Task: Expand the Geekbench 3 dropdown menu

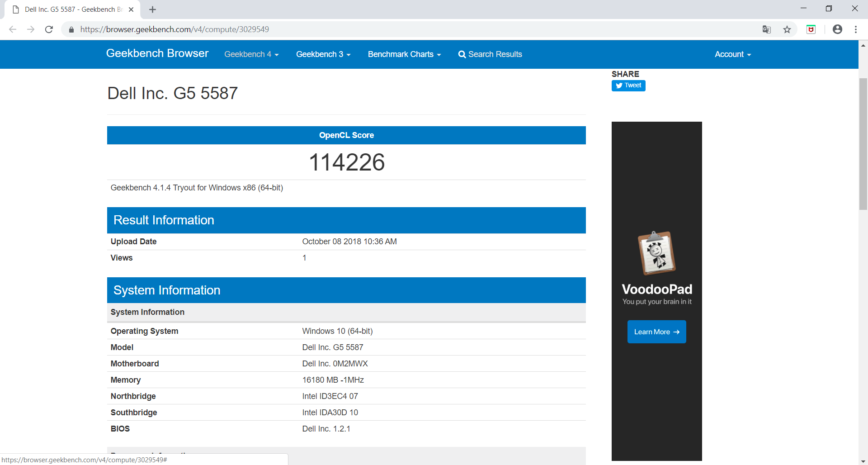Action: click(323, 54)
